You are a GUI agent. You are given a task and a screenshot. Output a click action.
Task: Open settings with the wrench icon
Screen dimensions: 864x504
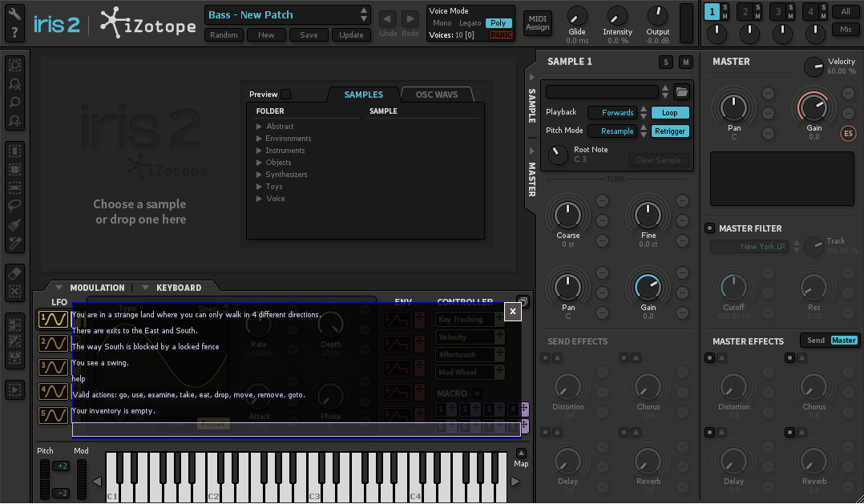[x=14, y=13]
